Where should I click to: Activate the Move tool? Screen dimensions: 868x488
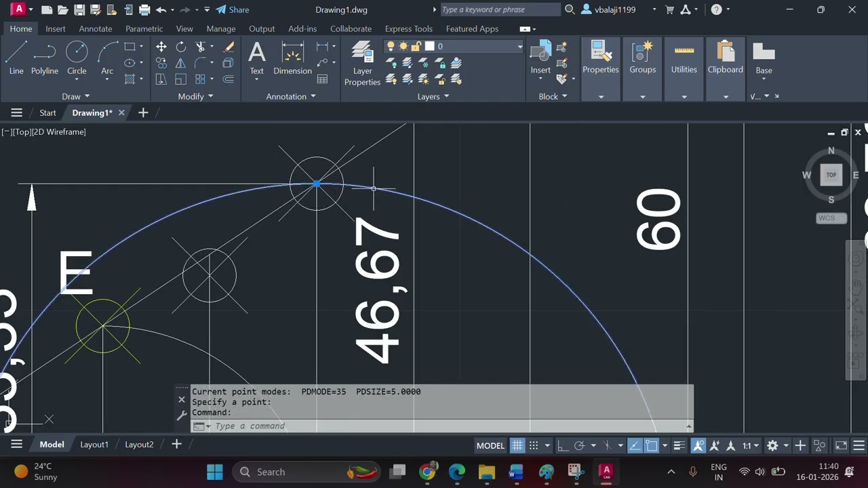click(x=161, y=47)
